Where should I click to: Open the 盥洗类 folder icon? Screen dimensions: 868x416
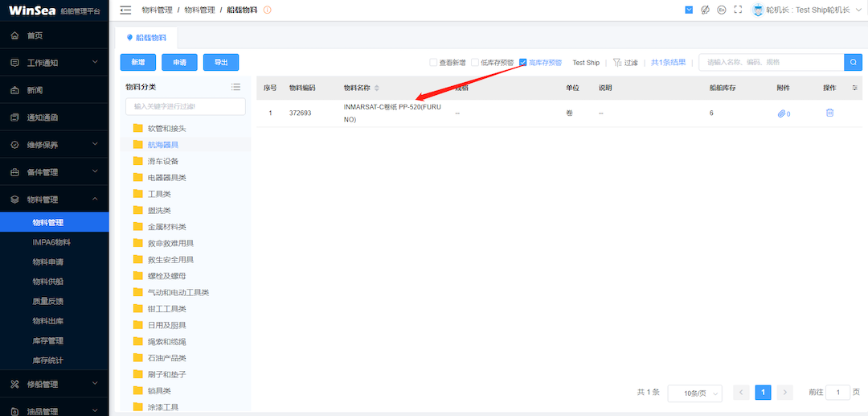tap(138, 211)
